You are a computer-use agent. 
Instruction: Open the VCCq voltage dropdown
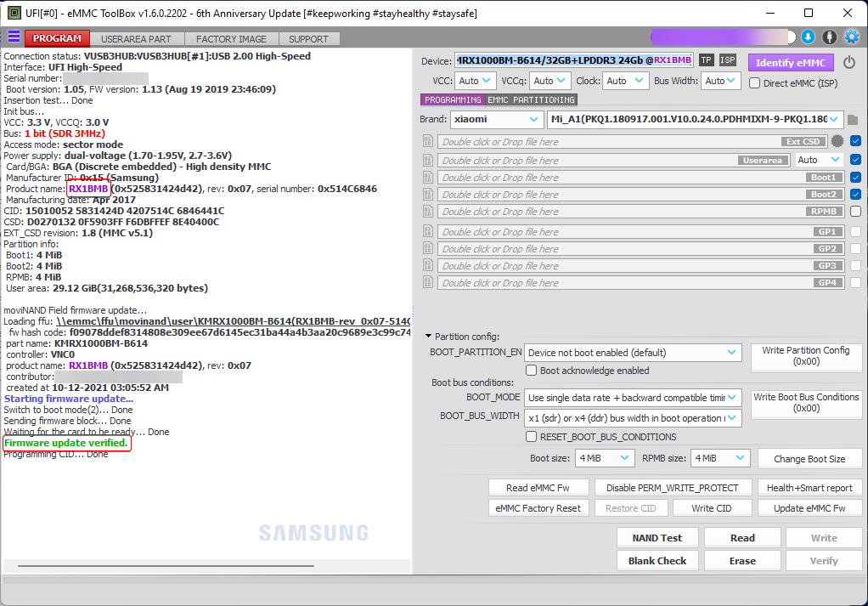[550, 81]
